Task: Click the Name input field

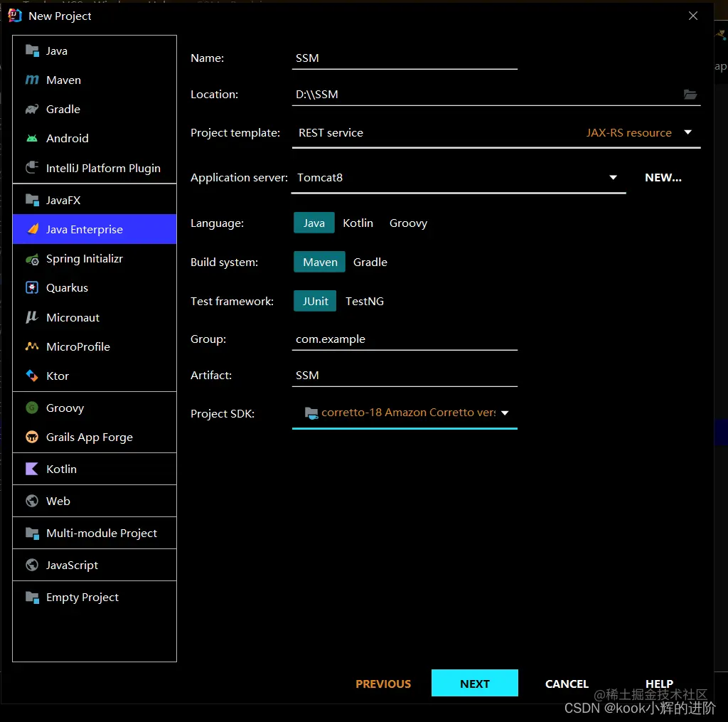Action: click(x=405, y=58)
